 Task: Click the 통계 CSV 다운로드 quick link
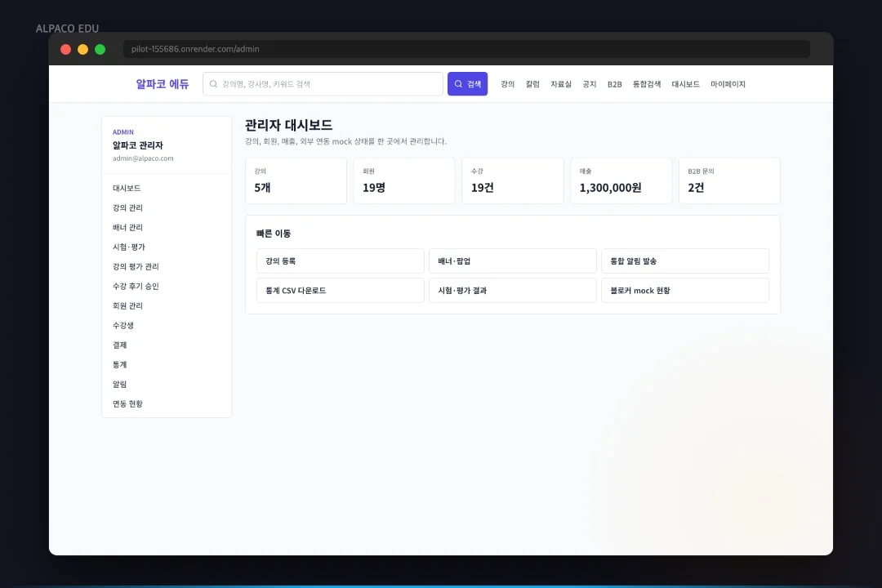(x=341, y=291)
